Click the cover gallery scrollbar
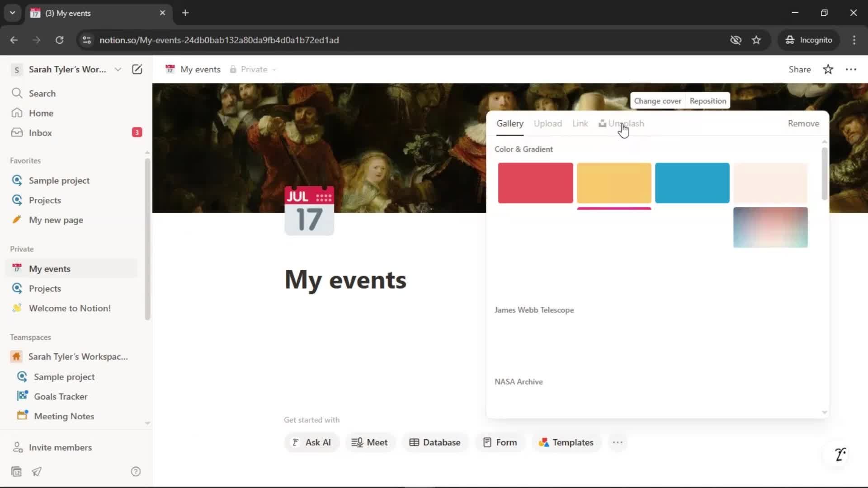The height and width of the screenshot is (488, 868). (825, 174)
